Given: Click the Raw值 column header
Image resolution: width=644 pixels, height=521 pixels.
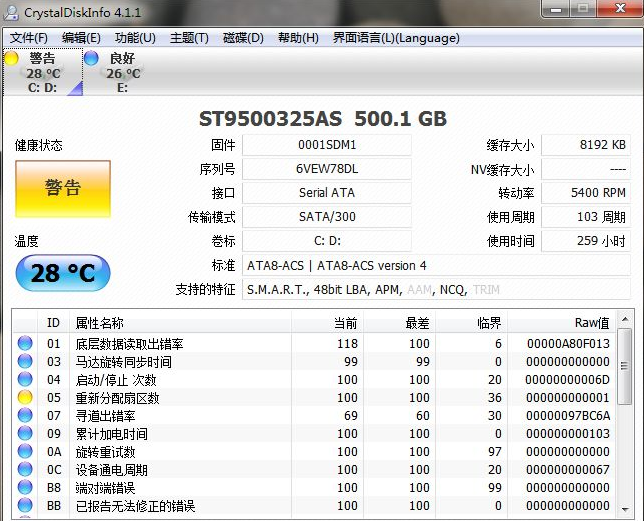Looking at the screenshot, I should point(562,323).
